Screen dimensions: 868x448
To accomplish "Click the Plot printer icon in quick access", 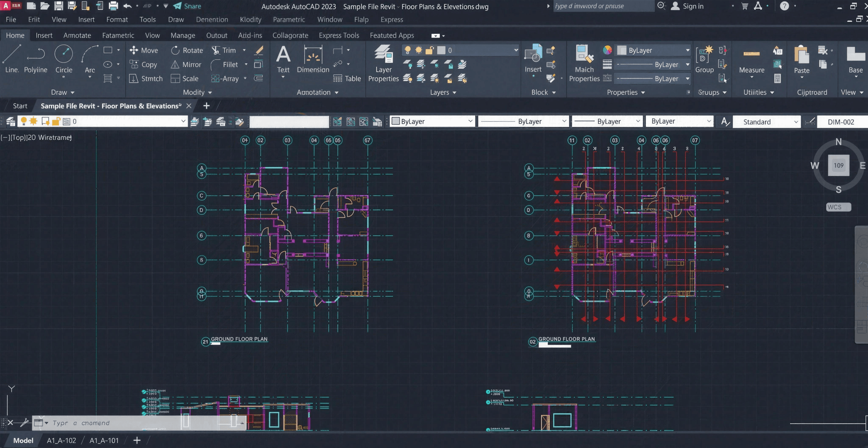I will point(113,6).
